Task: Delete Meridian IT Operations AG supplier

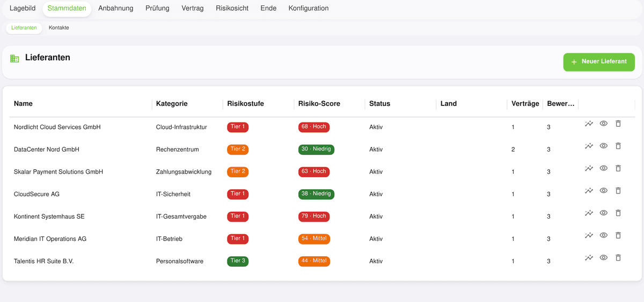Action: tap(618, 235)
